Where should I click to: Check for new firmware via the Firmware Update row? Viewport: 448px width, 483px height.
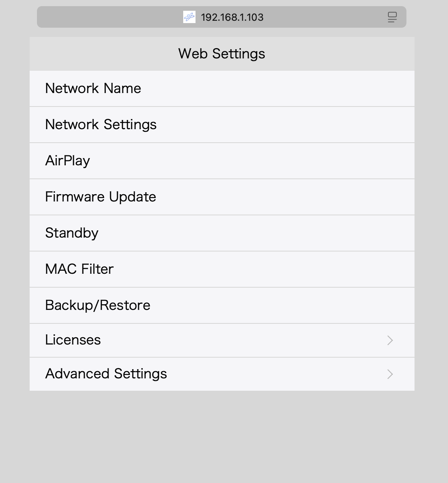[x=222, y=197]
